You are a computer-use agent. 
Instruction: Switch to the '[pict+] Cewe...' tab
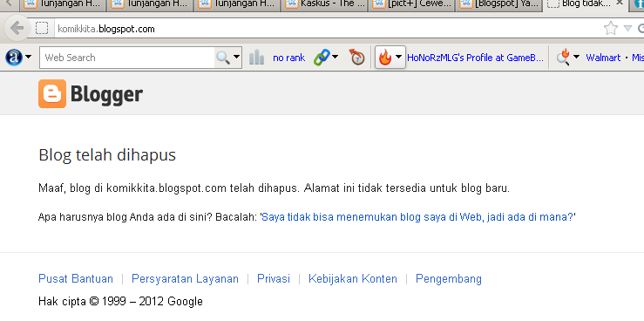(x=411, y=4)
